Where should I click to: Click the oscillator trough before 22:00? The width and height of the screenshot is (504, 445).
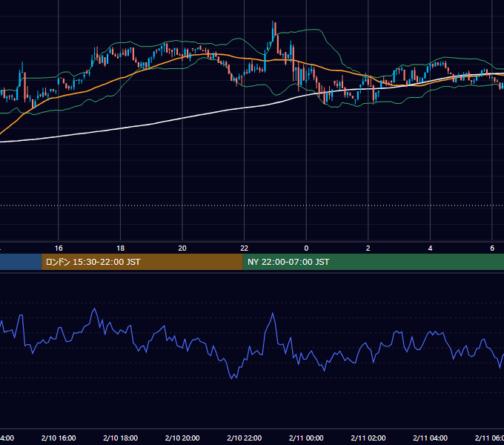232,378
